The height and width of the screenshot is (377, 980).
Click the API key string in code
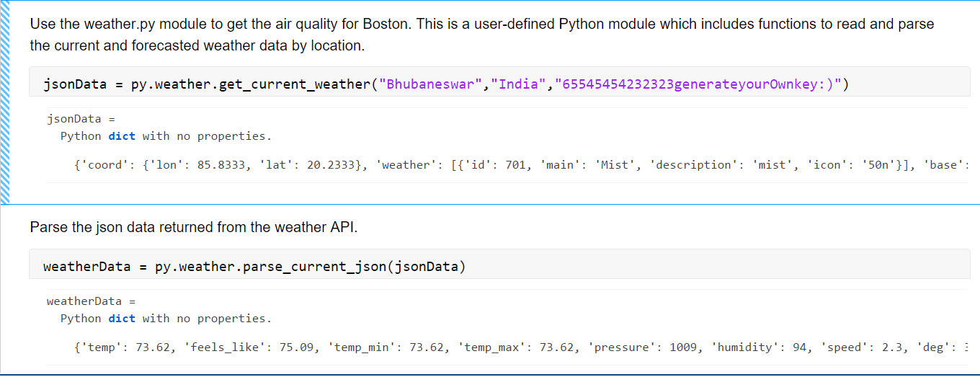[x=698, y=84]
